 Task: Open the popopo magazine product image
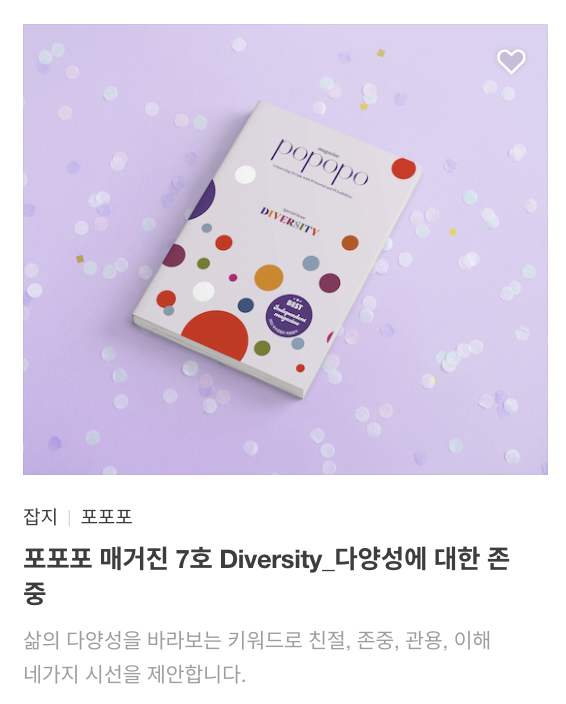coord(285,249)
